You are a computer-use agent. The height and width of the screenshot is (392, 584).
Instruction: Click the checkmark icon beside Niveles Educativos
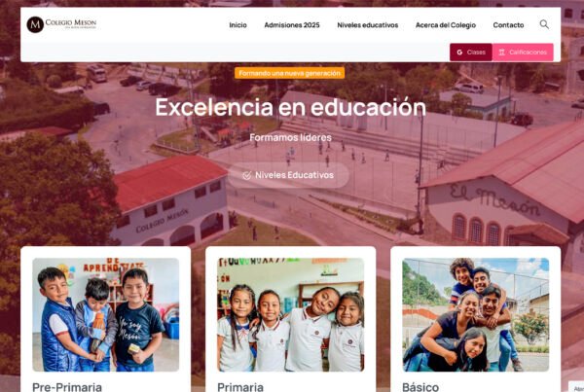coord(247,175)
